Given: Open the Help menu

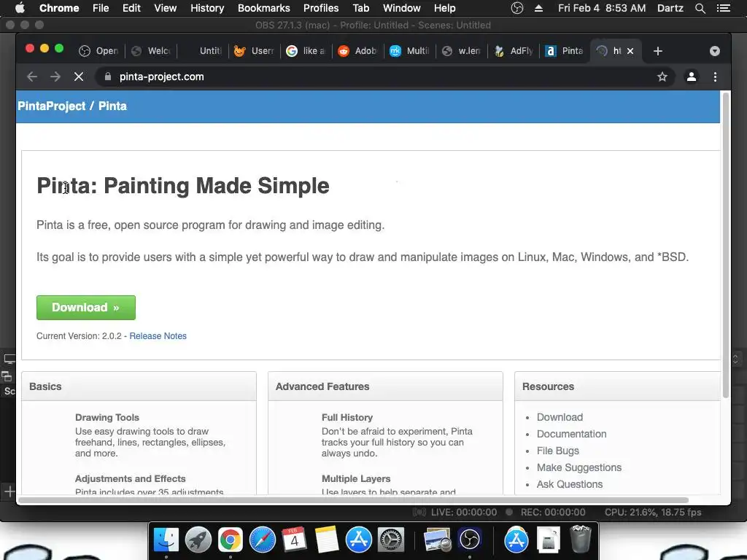Looking at the screenshot, I should [x=444, y=8].
